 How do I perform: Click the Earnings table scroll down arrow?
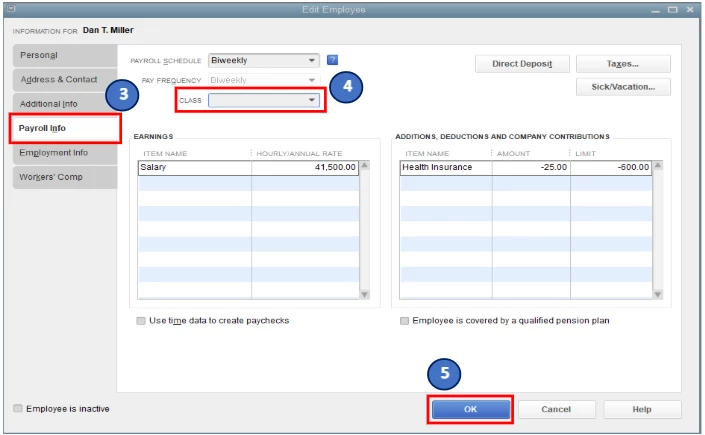(x=365, y=295)
